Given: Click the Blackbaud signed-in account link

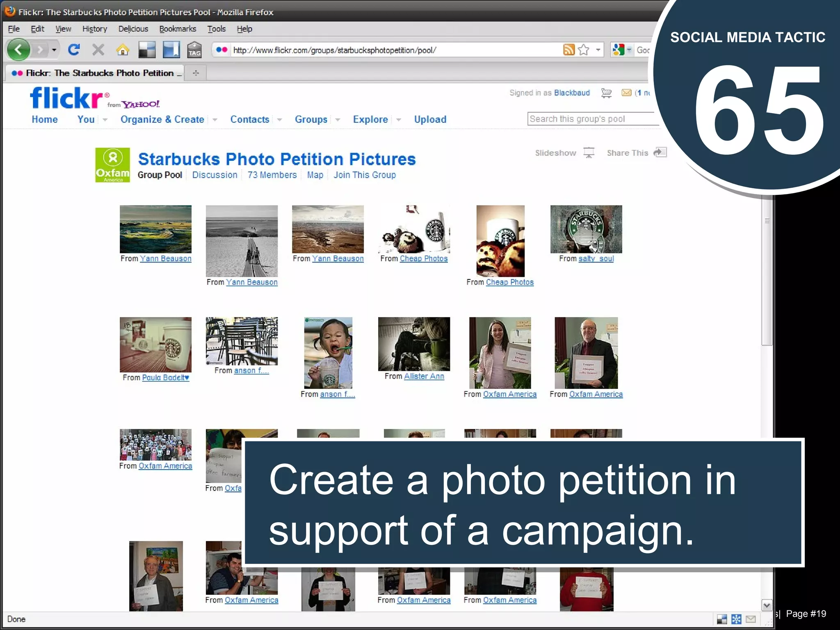Looking at the screenshot, I should pos(572,93).
